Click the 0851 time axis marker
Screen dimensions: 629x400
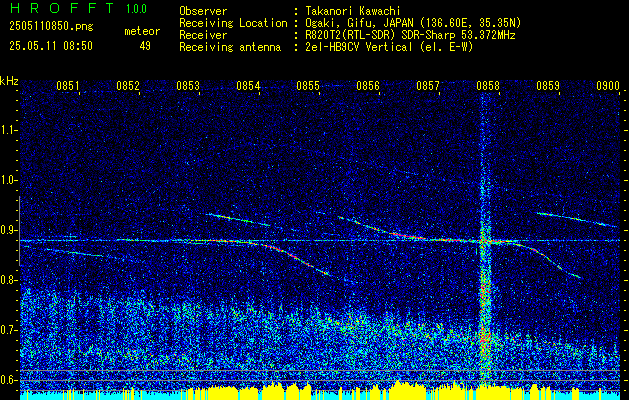coord(68,85)
